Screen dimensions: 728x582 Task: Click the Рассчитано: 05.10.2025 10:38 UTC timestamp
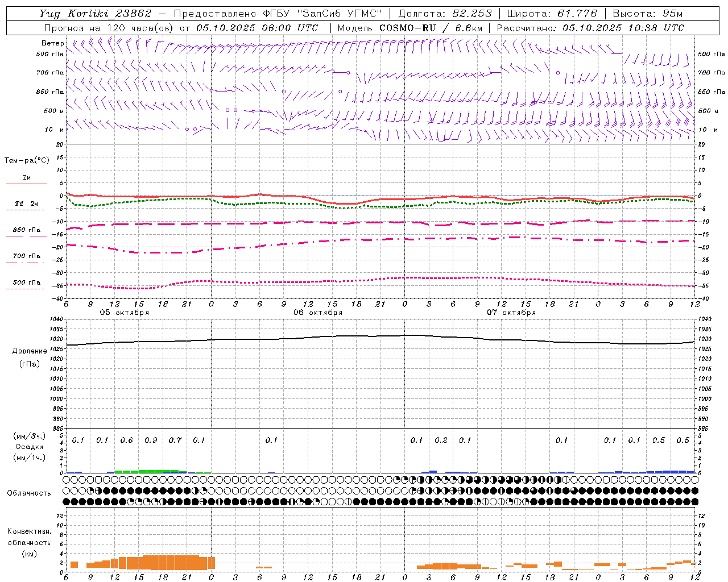point(590,28)
